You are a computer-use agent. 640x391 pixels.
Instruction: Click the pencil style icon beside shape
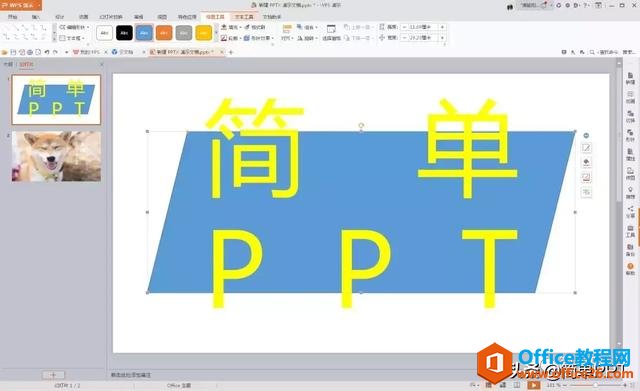pos(586,148)
